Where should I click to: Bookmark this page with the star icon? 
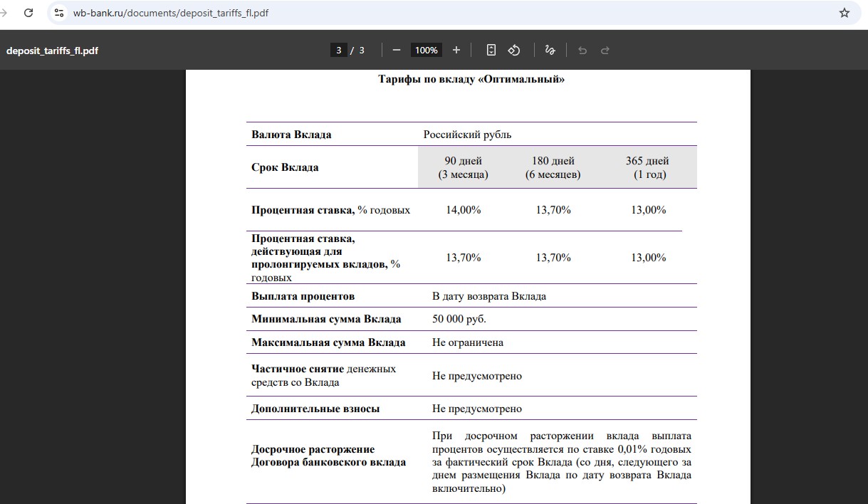845,13
